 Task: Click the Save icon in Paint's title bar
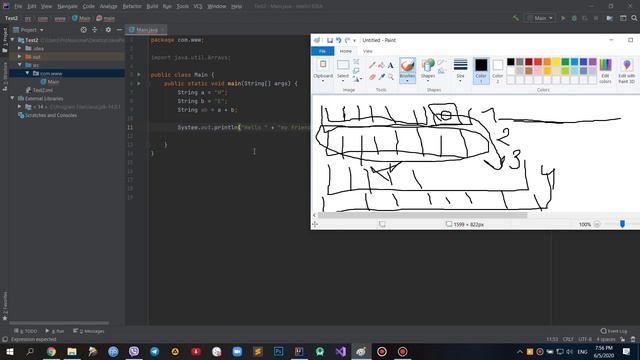[330, 40]
